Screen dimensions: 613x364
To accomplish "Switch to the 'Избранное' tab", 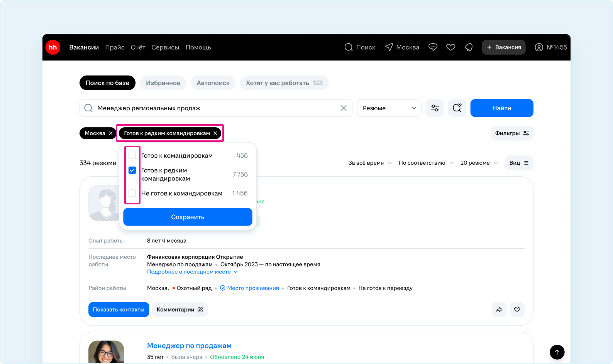I will pos(163,83).
